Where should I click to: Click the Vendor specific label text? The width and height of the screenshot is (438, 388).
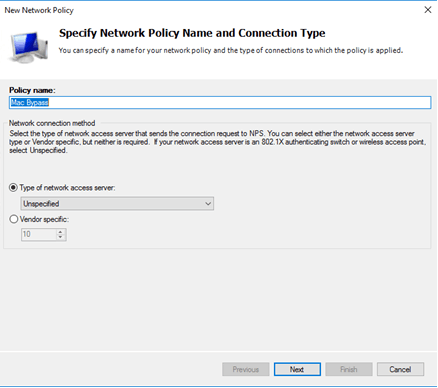tap(44, 219)
